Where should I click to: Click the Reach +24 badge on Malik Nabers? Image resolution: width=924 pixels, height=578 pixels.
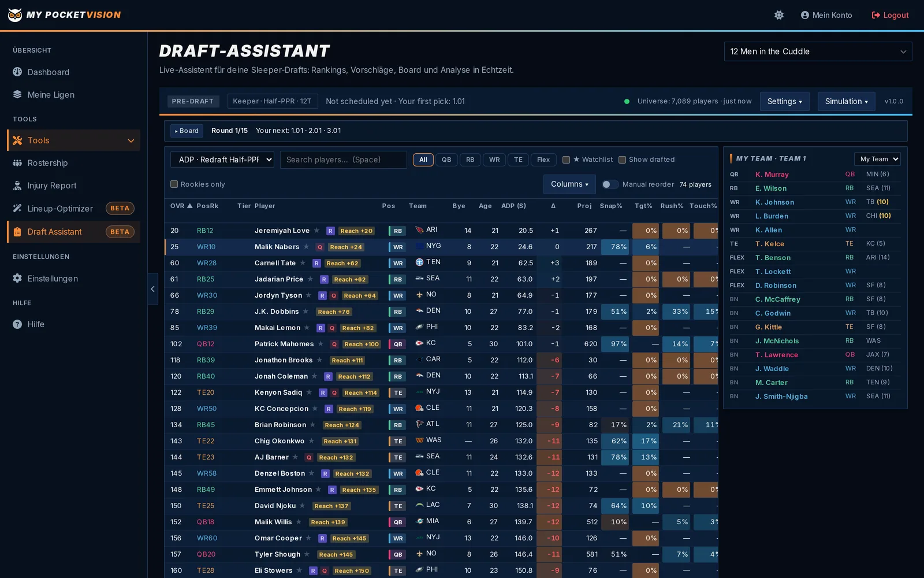pyautogui.click(x=346, y=247)
